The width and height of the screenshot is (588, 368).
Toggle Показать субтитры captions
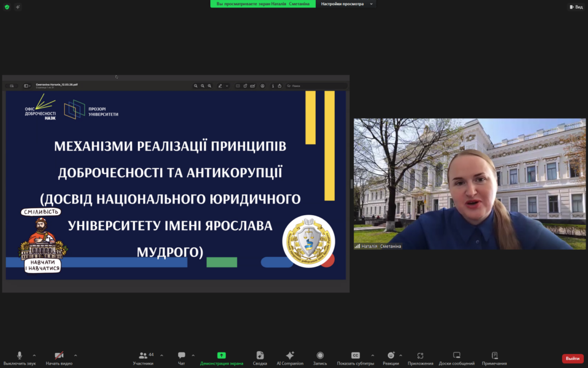[355, 356]
